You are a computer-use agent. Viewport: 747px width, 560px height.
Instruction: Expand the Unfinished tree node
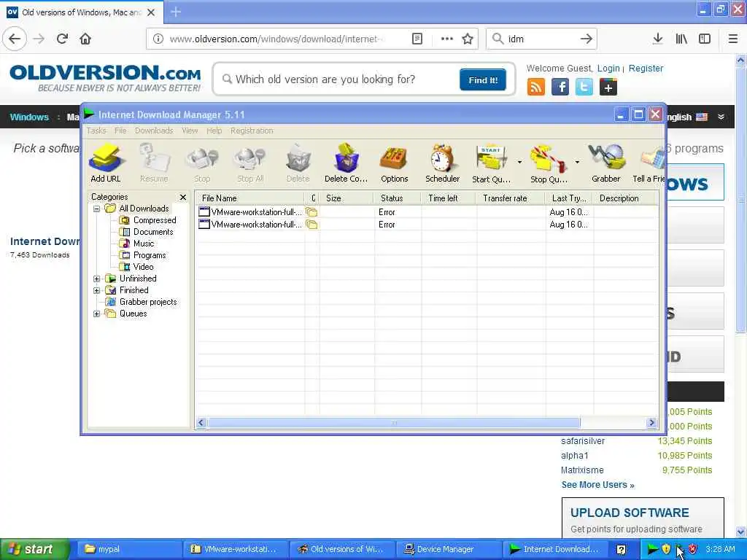[x=97, y=279]
